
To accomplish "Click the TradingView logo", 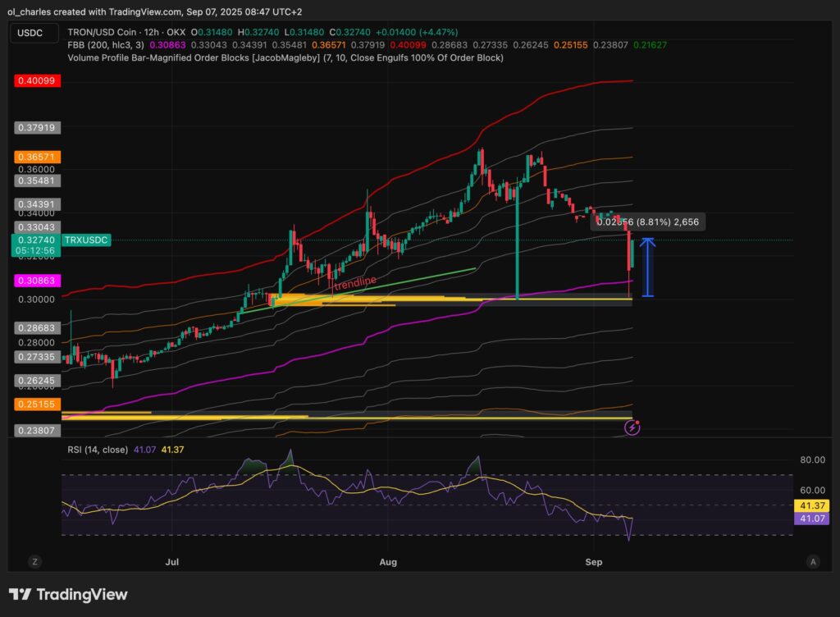I will (68, 594).
